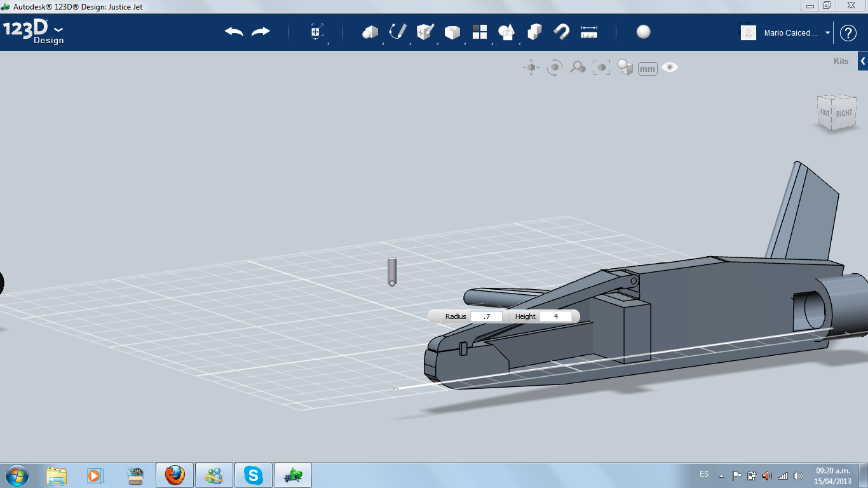Launch Windows Media Player from taskbar

pyautogui.click(x=95, y=475)
